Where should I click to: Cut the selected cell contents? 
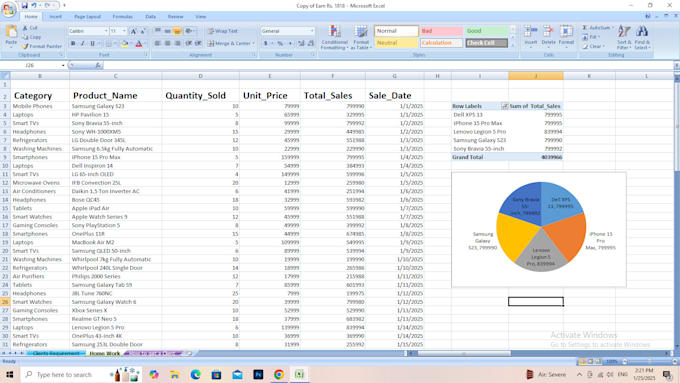[x=30, y=28]
